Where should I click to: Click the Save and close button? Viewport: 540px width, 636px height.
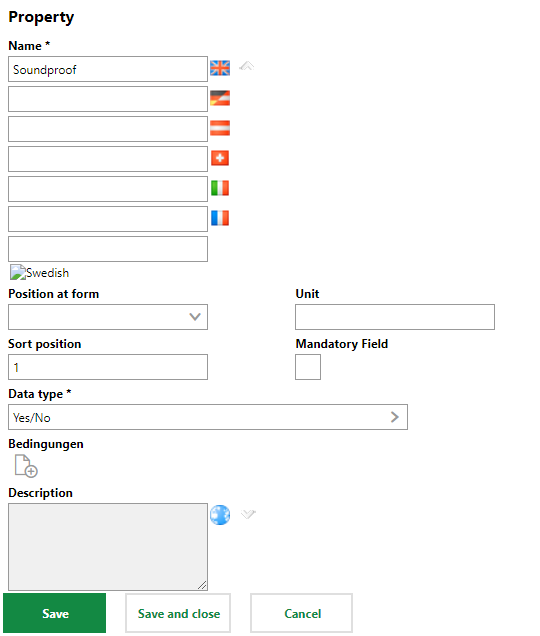(x=178, y=613)
